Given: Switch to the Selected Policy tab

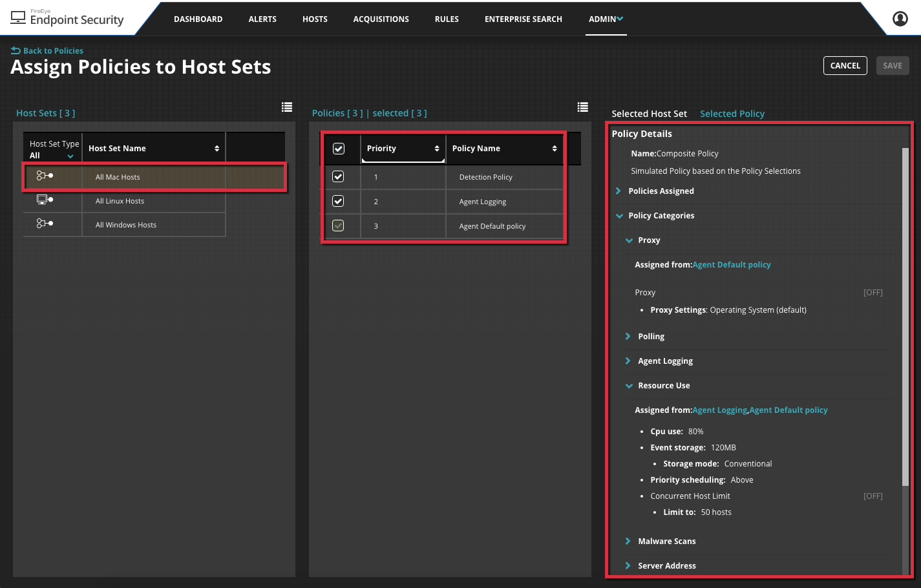Looking at the screenshot, I should (x=732, y=114).
